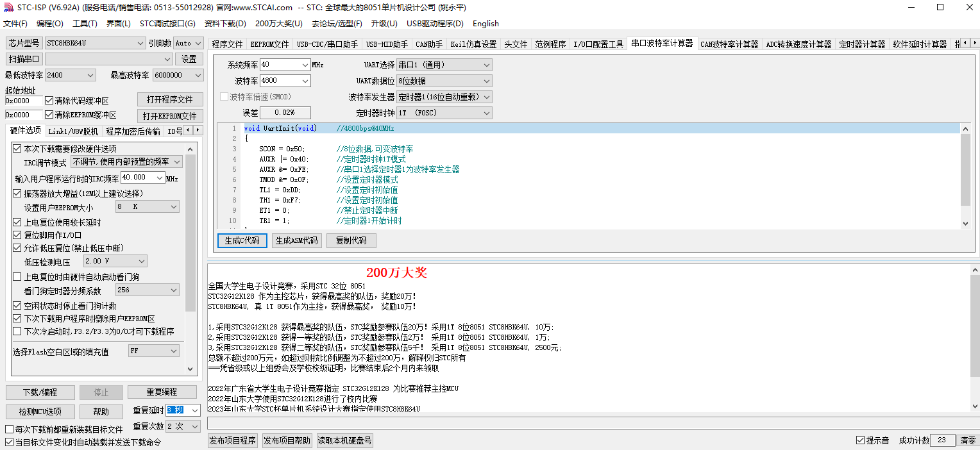Image resolution: width=980 pixels, height=450 pixels.
Task: Click 生成ASM代码 button
Action: pyautogui.click(x=296, y=240)
